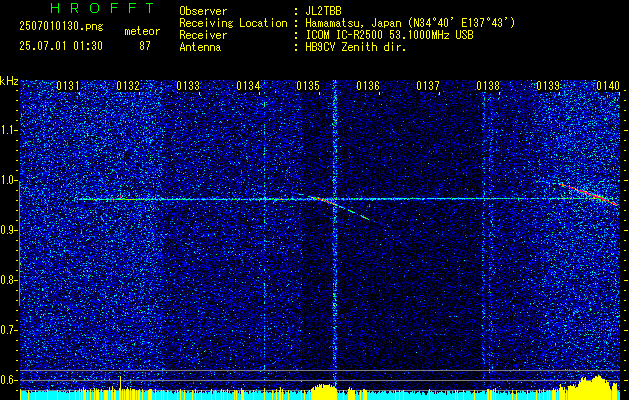629x400 pixels.
Task: Click the Receiver label
Action: coord(203,35)
